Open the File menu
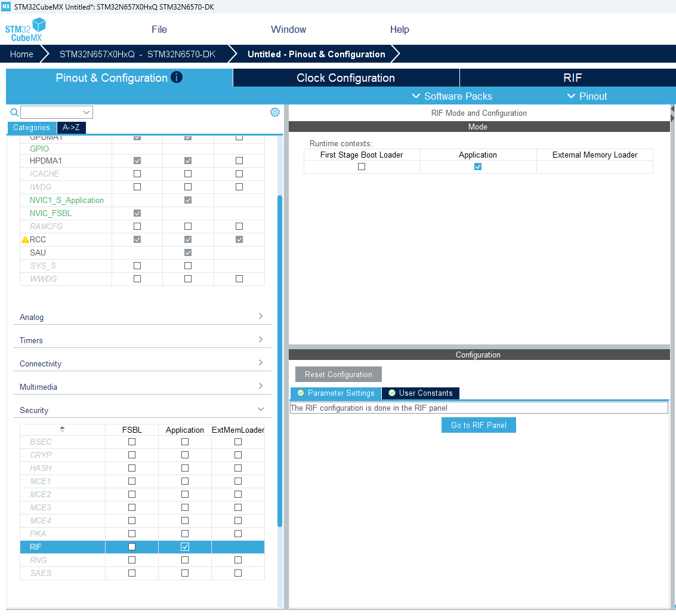676x616 pixels. (159, 29)
